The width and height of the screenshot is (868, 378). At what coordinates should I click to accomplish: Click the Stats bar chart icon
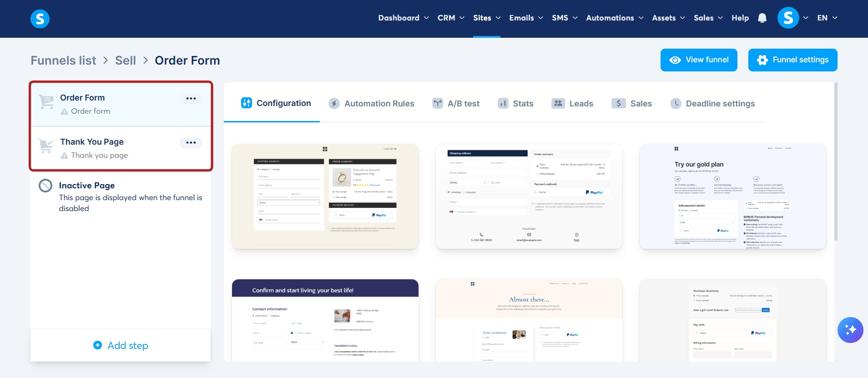[x=503, y=103]
